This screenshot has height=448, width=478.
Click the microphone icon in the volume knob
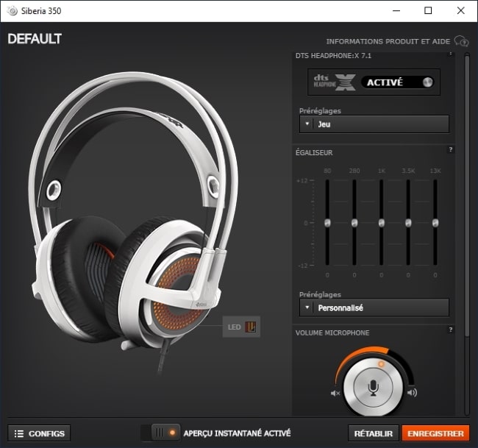click(x=373, y=388)
